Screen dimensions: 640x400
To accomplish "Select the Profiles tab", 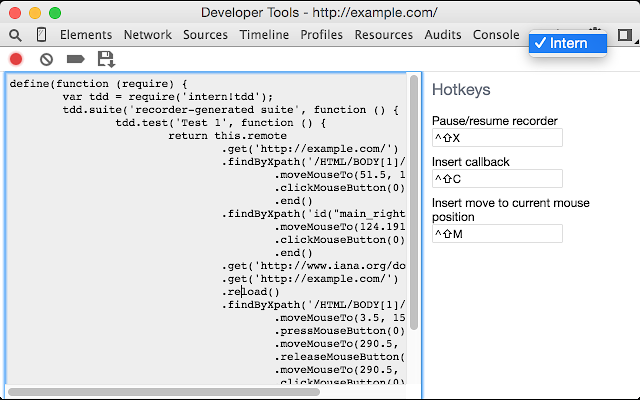I will click(x=322, y=35).
